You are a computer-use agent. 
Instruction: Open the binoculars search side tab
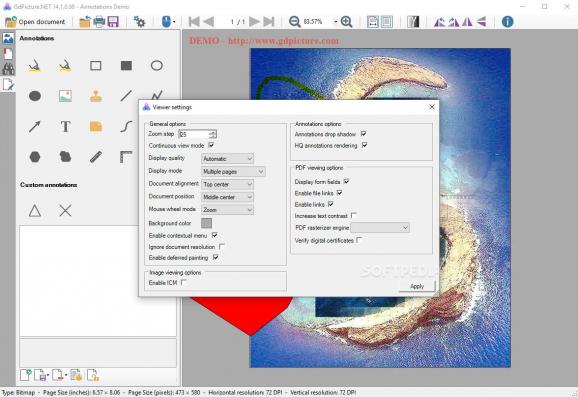point(8,69)
